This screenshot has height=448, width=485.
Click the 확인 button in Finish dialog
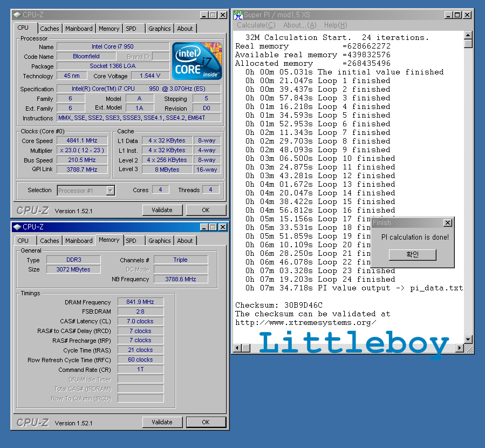coord(412,255)
